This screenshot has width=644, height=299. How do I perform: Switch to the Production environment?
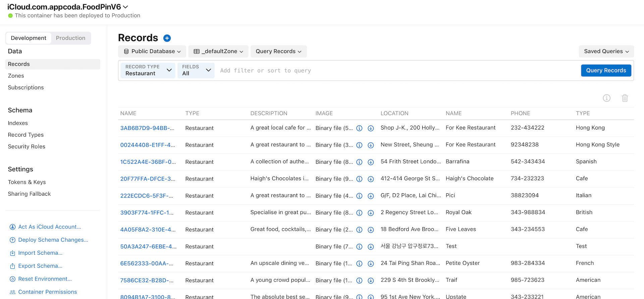pyautogui.click(x=70, y=38)
